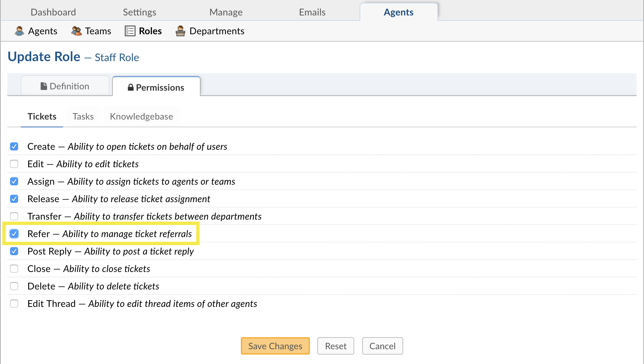Click the document icon on the Definition tab
The image size is (644, 364).
(44, 86)
